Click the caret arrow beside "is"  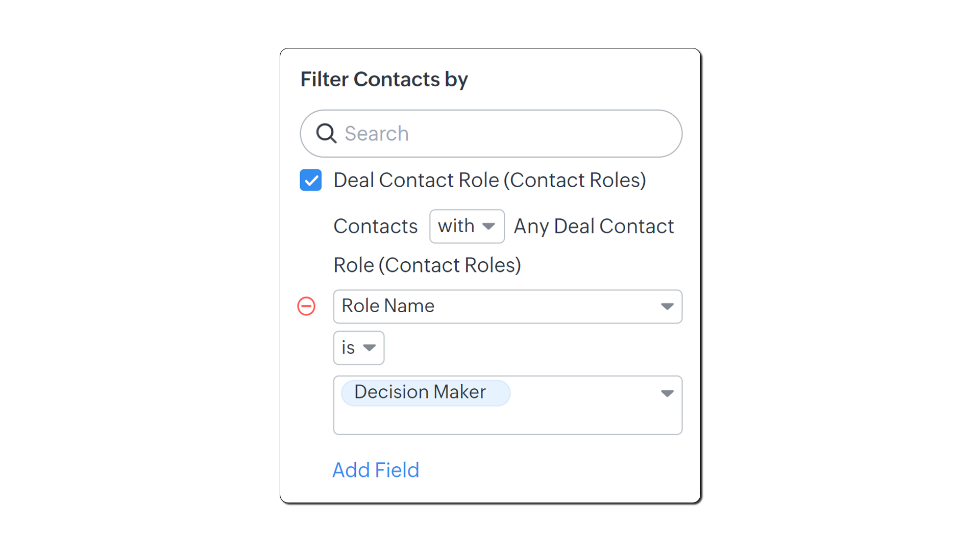click(369, 348)
